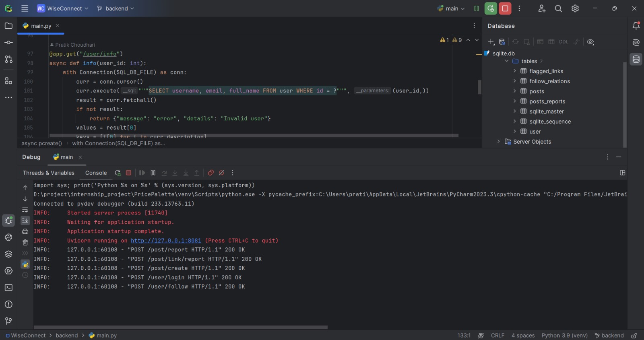
Task: Expand Server Objects node
Action: pyautogui.click(x=499, y=141)
